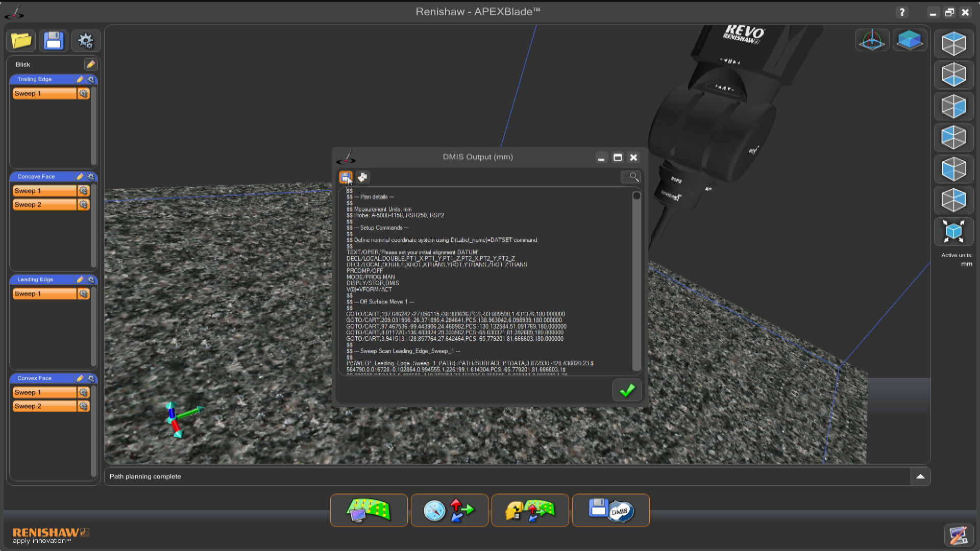Screen dimensions: 980x551
Task: Minimize the DMIS Output dialog
Action: pos(601,158)
